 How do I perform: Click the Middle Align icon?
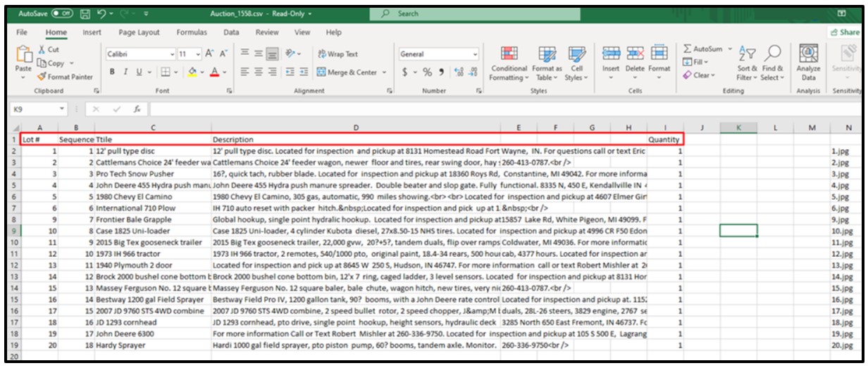260,54
